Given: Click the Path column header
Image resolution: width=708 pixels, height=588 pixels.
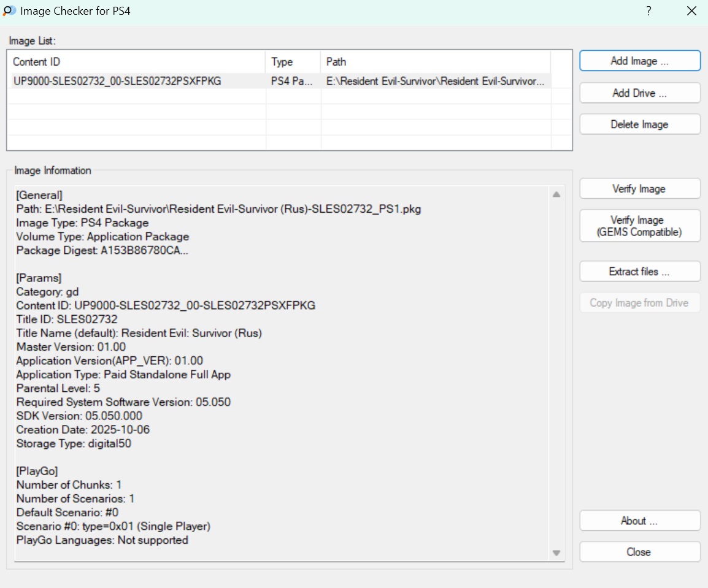Looking at the screenshot, I should tap(434, 62).
